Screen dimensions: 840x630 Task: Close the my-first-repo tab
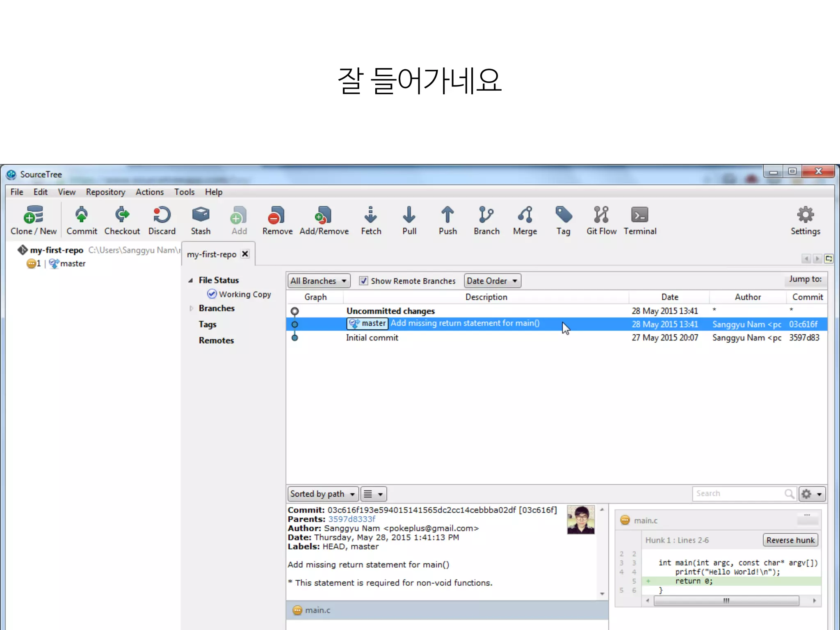click(x=245, y=254)
